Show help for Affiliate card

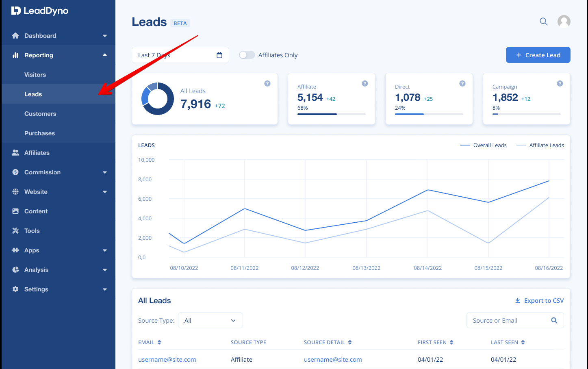(x=365, y=83)
